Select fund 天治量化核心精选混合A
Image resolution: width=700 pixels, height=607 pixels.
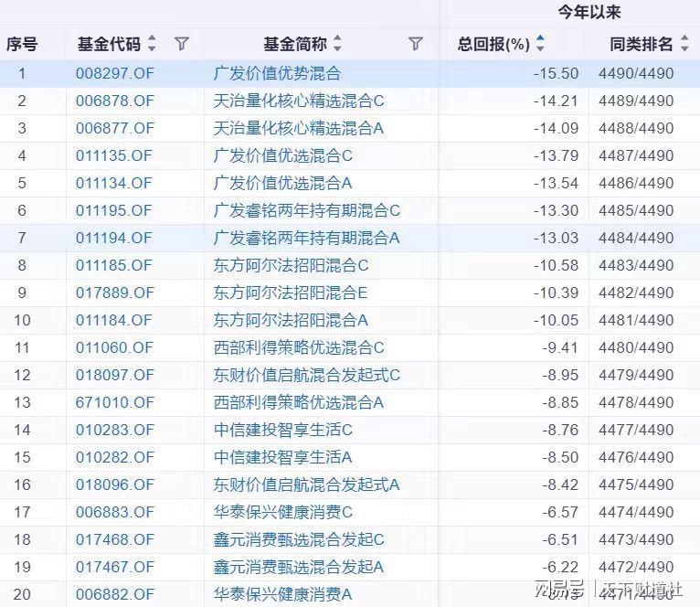point(299,128)
